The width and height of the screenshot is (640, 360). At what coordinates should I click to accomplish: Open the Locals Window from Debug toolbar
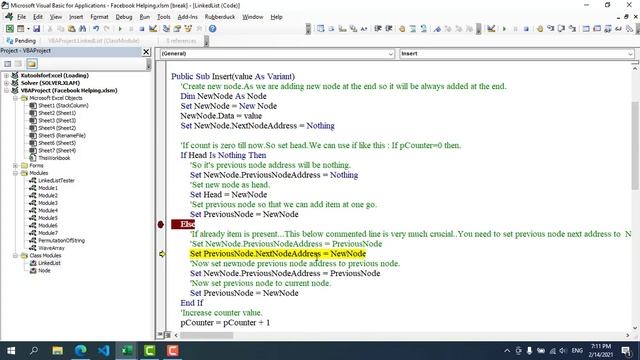[586, 29]
